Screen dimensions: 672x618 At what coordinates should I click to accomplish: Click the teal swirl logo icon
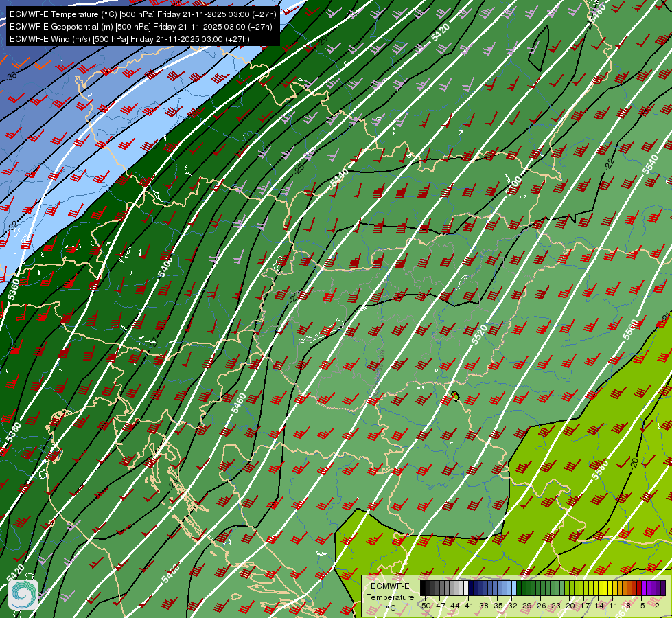click(23, 595)
